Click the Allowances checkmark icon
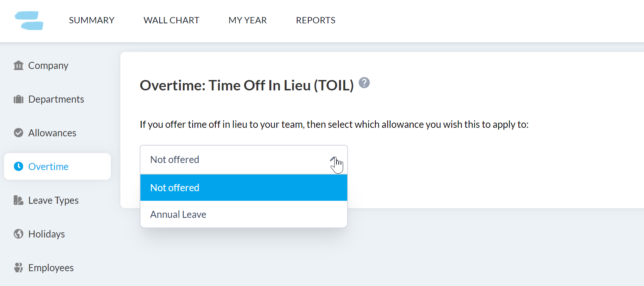 click(x=19, y=133)
